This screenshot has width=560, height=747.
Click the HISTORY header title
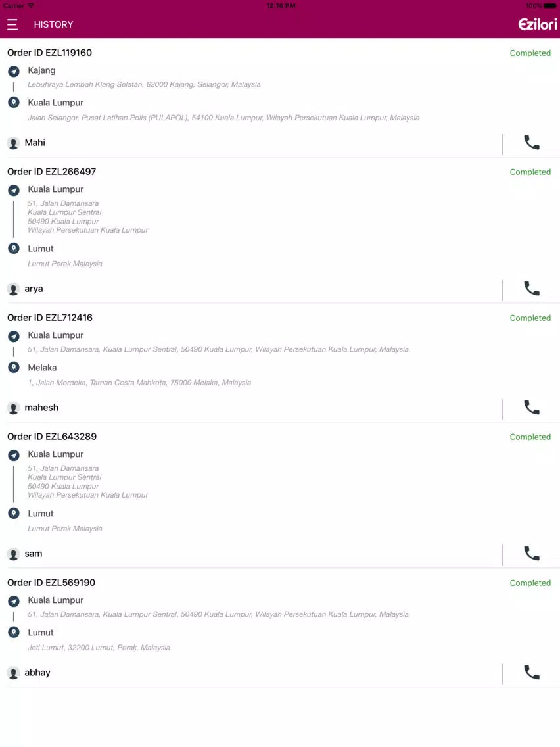click(x=53, y=24)
